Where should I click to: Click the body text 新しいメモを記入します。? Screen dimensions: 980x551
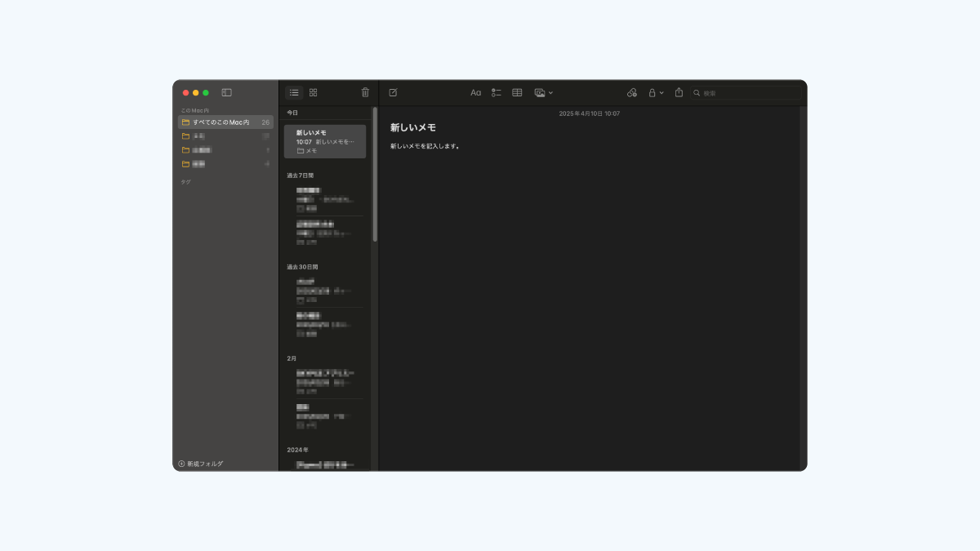click(425, 146)
